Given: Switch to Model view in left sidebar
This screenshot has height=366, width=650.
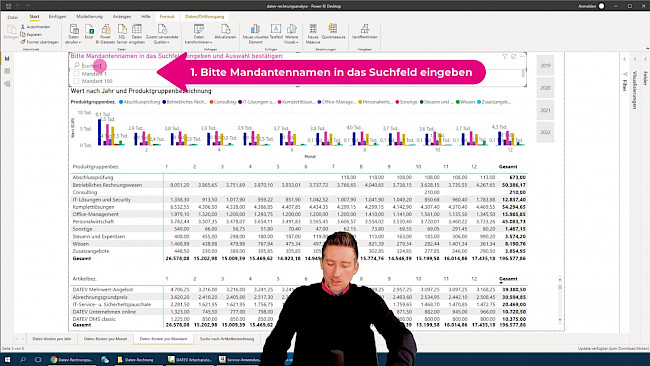Looking at the screenshot, I should pyautogui.click(x=7, y=84).
